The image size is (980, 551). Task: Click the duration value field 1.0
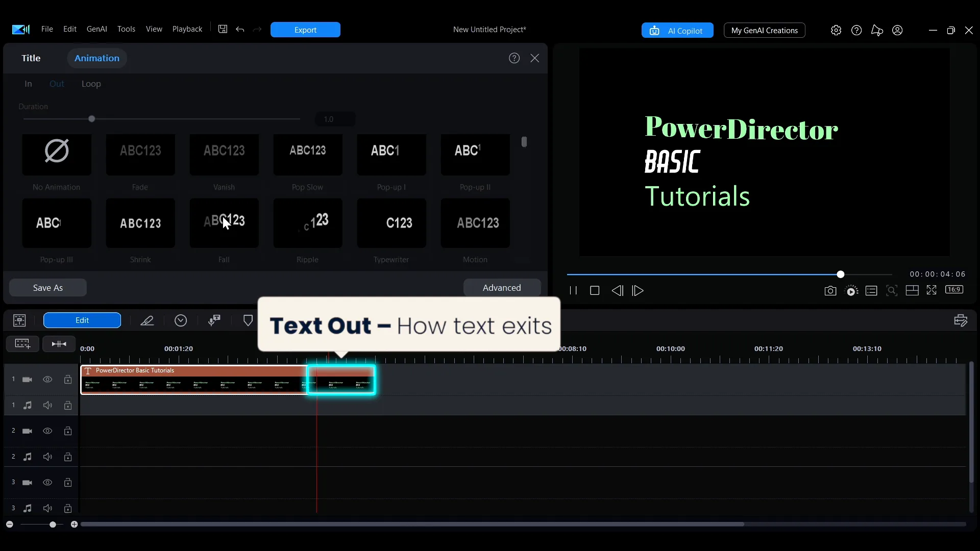tap(335, 119)
